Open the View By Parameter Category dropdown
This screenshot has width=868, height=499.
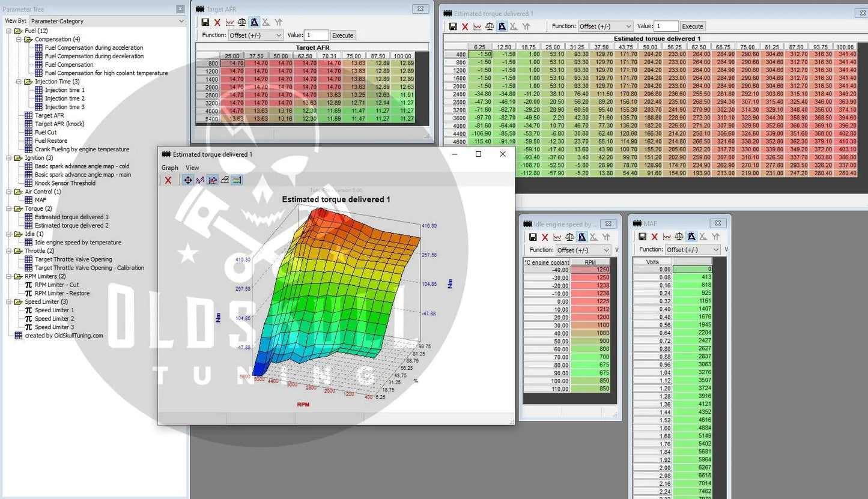[x=107, y=21]
